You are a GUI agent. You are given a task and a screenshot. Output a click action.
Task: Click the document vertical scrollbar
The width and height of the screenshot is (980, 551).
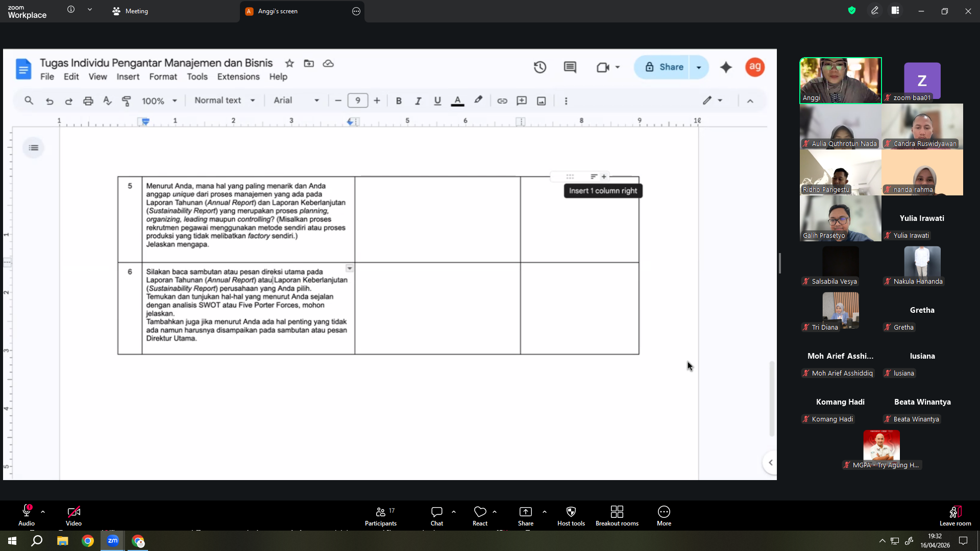click(x=772, y=398)
